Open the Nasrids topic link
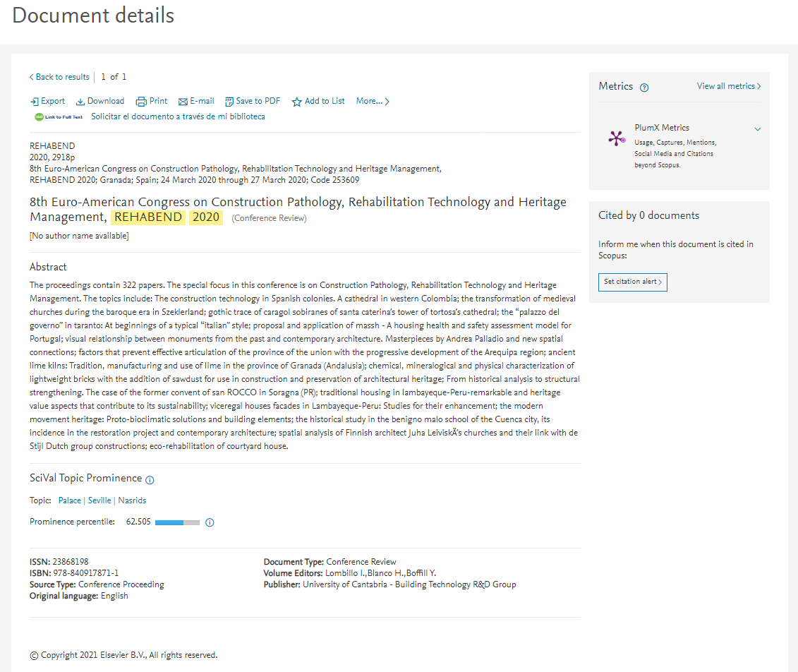This screenshot has width=798, height=672. click(x=133, y=500)
